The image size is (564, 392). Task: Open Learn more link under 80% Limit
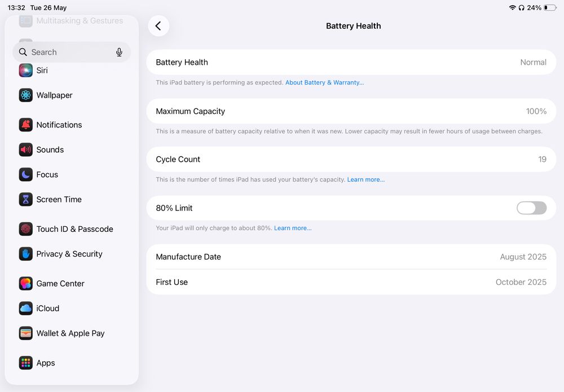pyautogui.click(x=293, y=228)
